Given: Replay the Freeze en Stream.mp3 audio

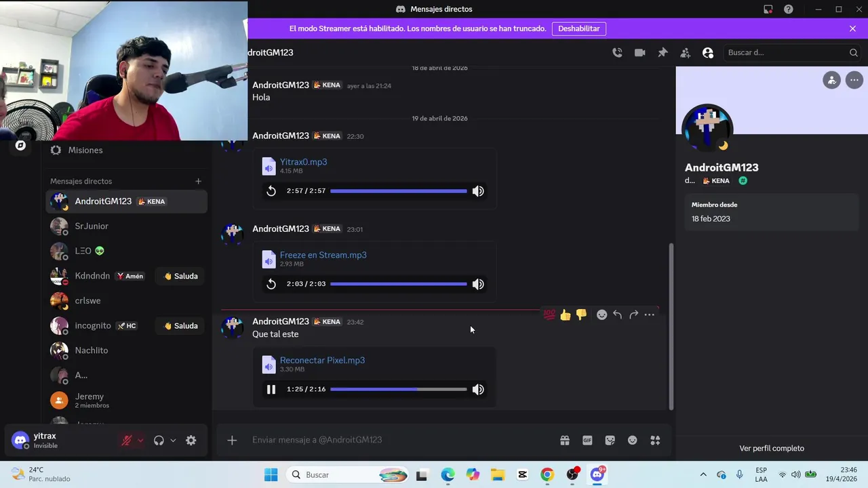Looking at the screenshot, I should [271, 284].
